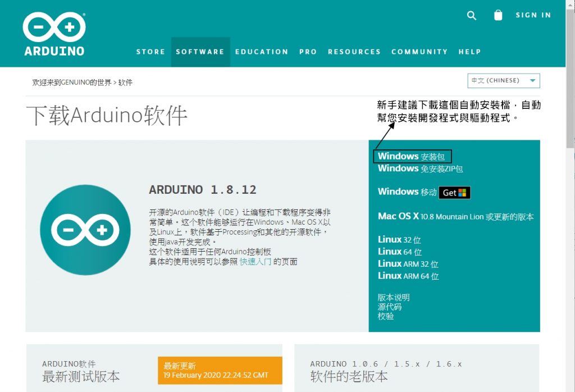This screenshot has width=575, height=392.
Task: Open the RESOURCES menu
Action: [354, 52]
